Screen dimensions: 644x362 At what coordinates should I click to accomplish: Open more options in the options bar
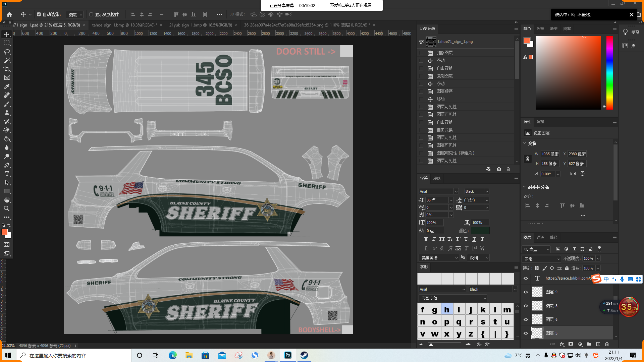tap(219, 14)
